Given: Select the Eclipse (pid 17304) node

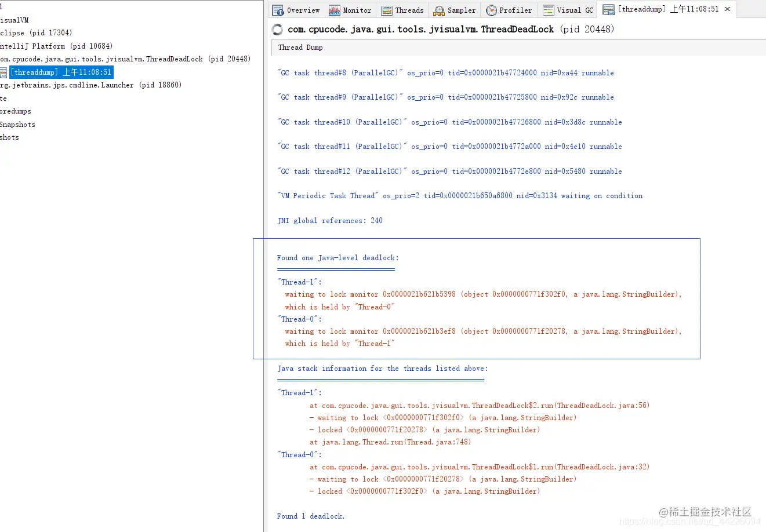Looking at the screenshot, I should pyautogui.click(x=36, y=33).
